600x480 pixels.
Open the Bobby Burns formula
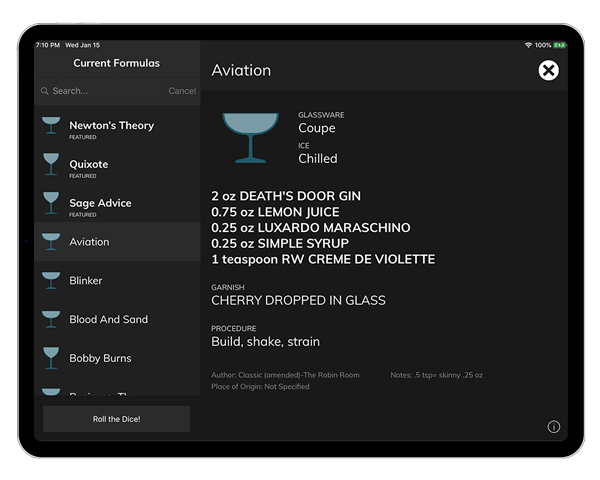tap(117, 358)
